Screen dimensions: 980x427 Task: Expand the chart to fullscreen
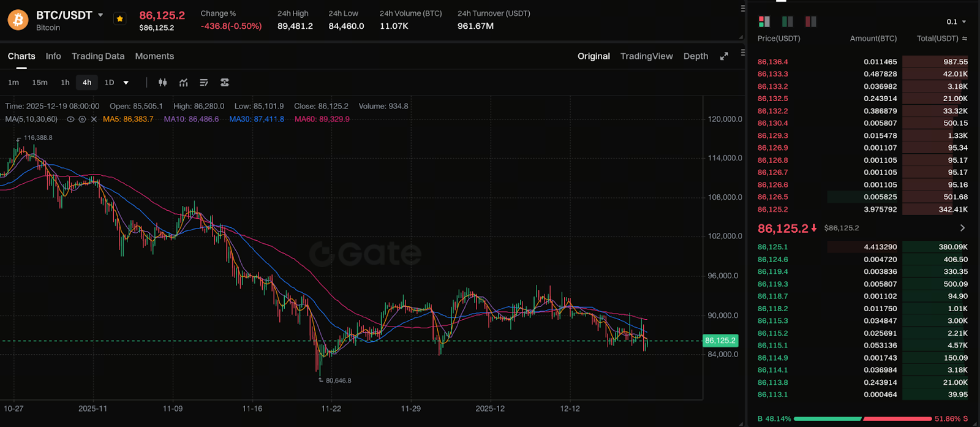point(724,56)
